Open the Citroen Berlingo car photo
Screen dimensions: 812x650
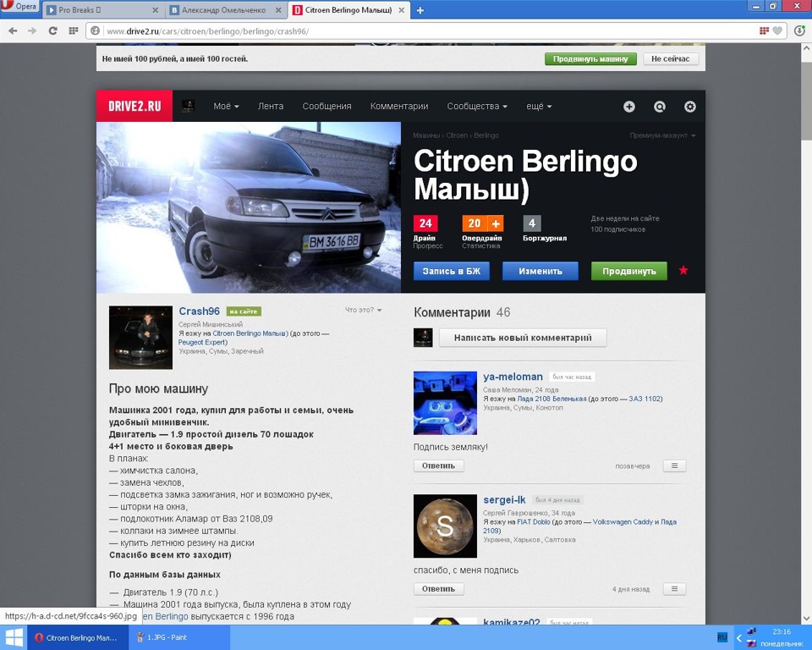tap(249, 207)
